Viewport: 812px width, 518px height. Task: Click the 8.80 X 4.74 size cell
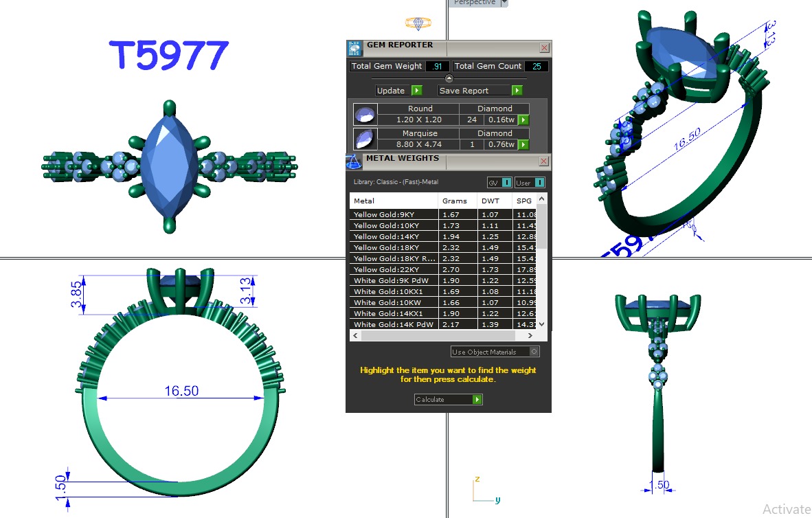pyautogui.click(x=419, y=144)
